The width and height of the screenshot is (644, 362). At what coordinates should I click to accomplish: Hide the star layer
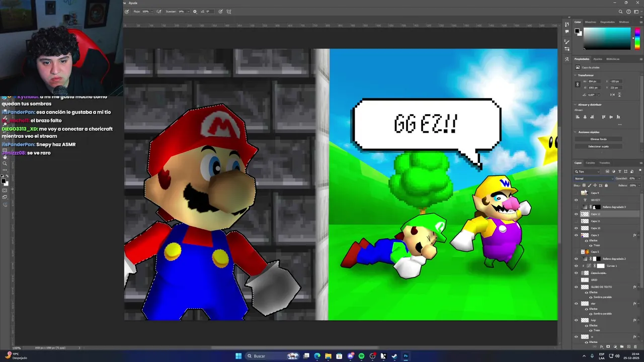[x=577, y=303]
